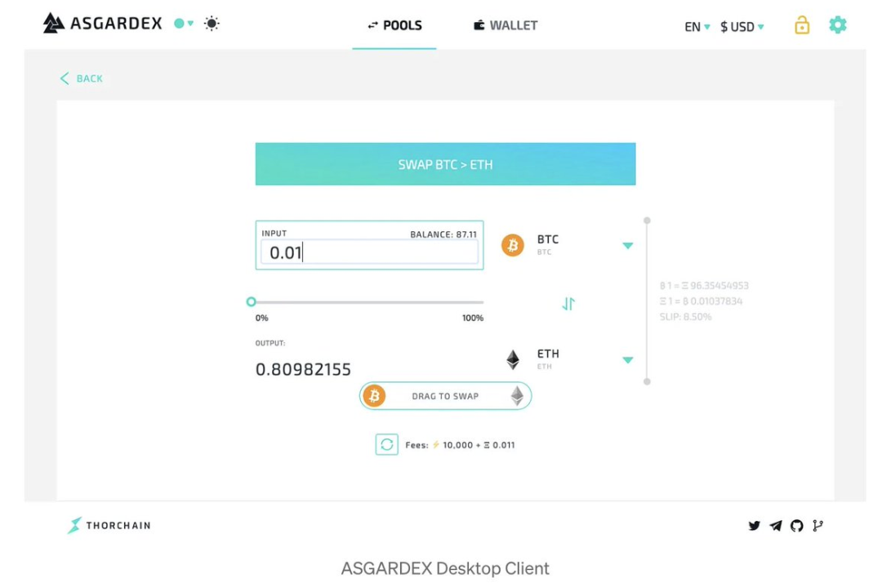
Task: Click the swap direction arrows icon
Action: [568, 304]
